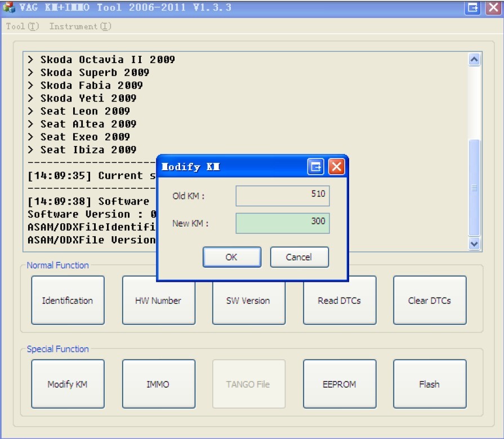Viewport: 504px width, 439px height.
Task: Click the SW Version button
Action: click(x=248, y=303)
